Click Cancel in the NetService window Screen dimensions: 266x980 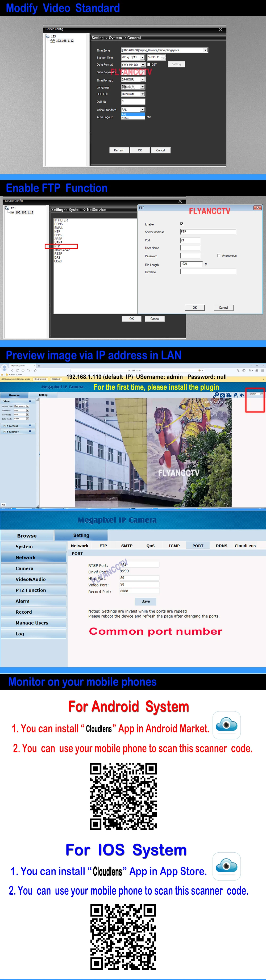click(x=155, y=319)
